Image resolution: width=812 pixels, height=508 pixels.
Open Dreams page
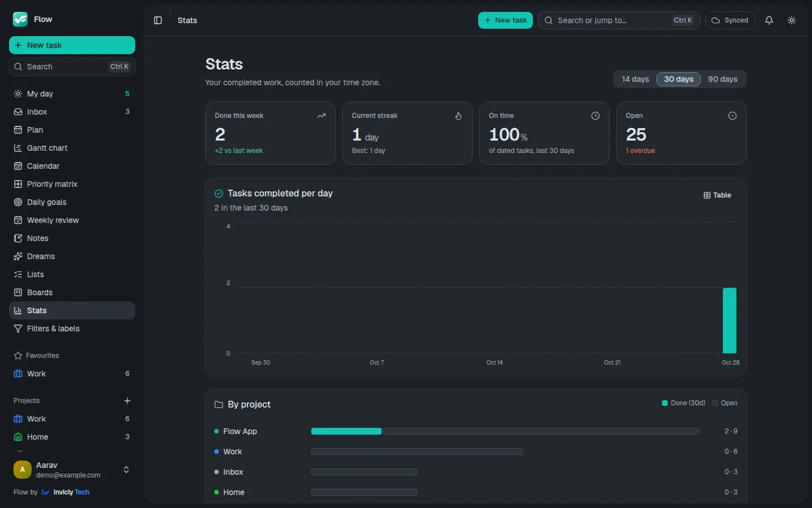pyautogui.click(x=72, y=256)
